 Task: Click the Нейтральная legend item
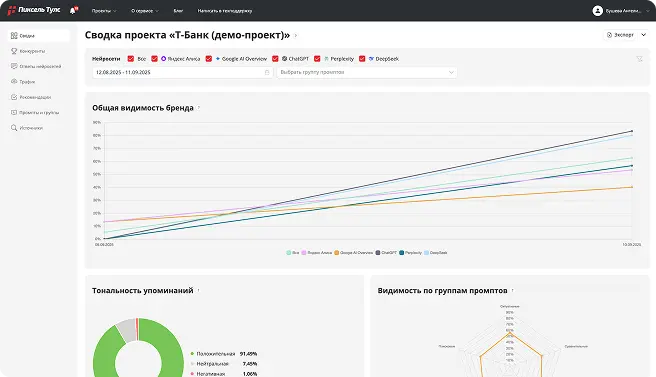(x=210, y=364)
